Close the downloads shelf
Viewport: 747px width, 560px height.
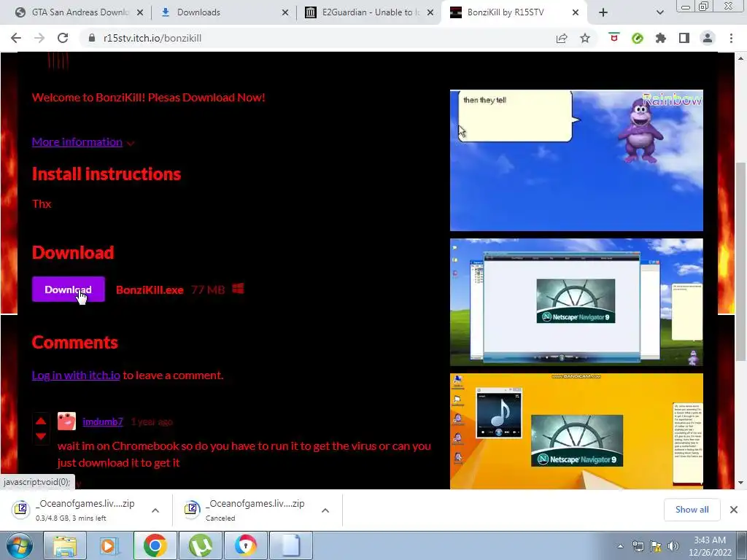pyautogui.click(x=734, y=510)
